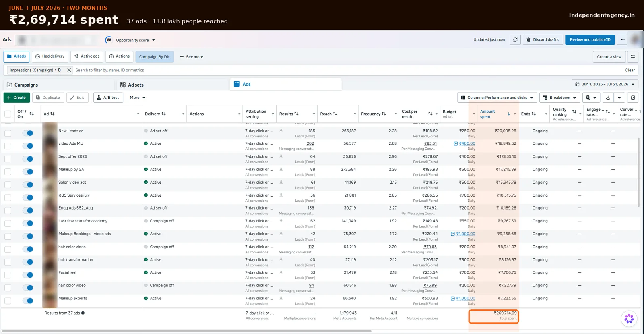Click the export download icon
Viewport: 644px width, 334px height.
coord(608,98)
